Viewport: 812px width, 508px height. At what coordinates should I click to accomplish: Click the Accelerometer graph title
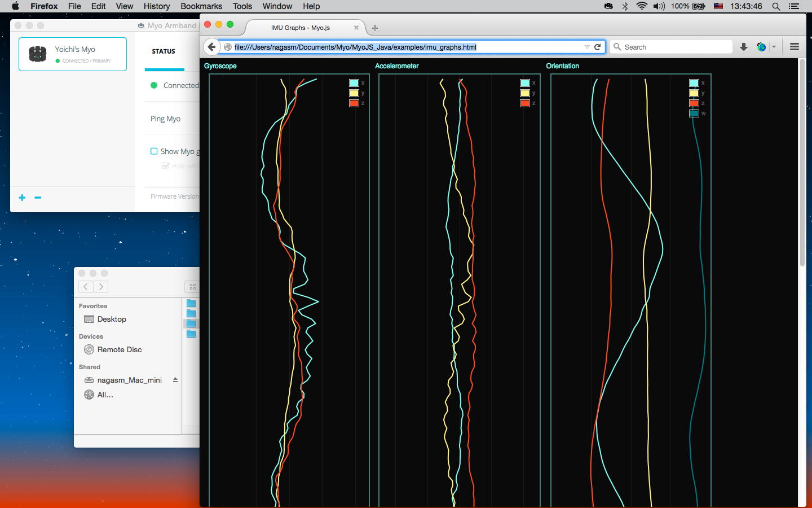coord(397,66)
